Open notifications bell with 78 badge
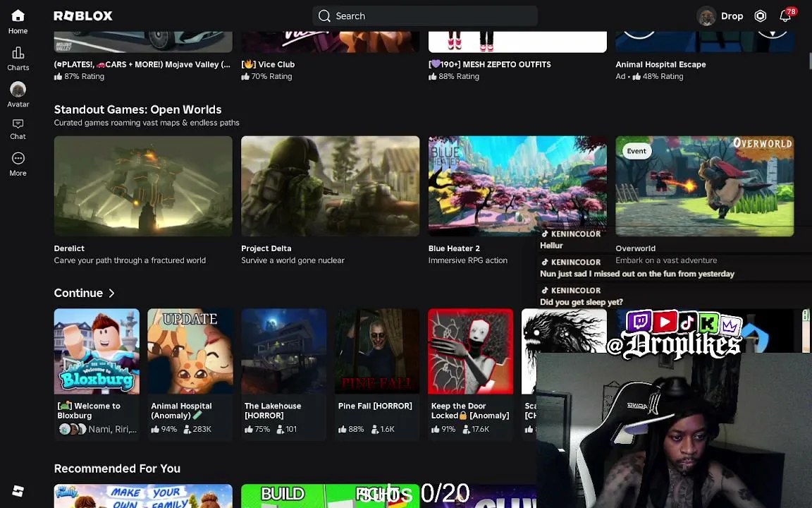812x508 pixels. click(x=786, y=16)
